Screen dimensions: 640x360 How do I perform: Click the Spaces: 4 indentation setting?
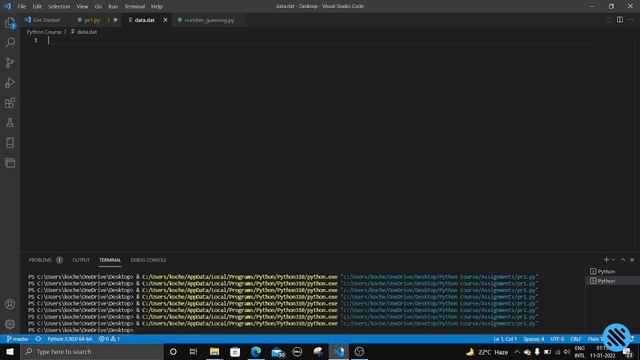pyautogui.click(x=534, y=339)
